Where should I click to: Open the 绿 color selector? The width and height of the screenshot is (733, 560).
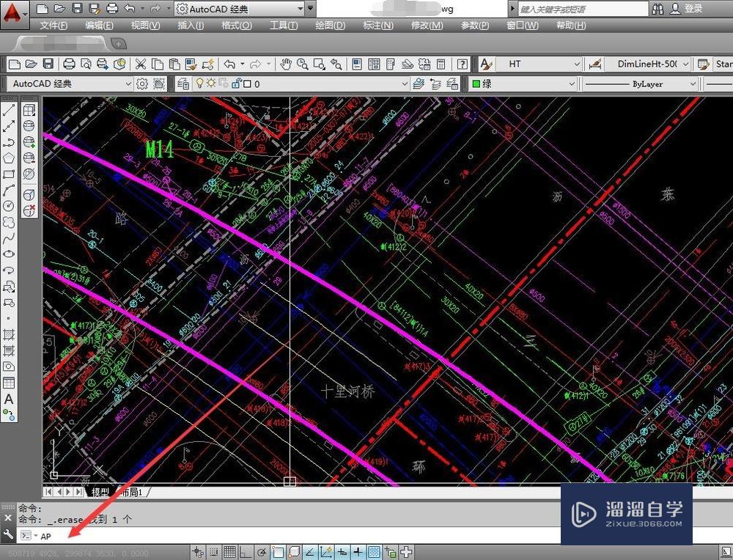pos(521,84)
